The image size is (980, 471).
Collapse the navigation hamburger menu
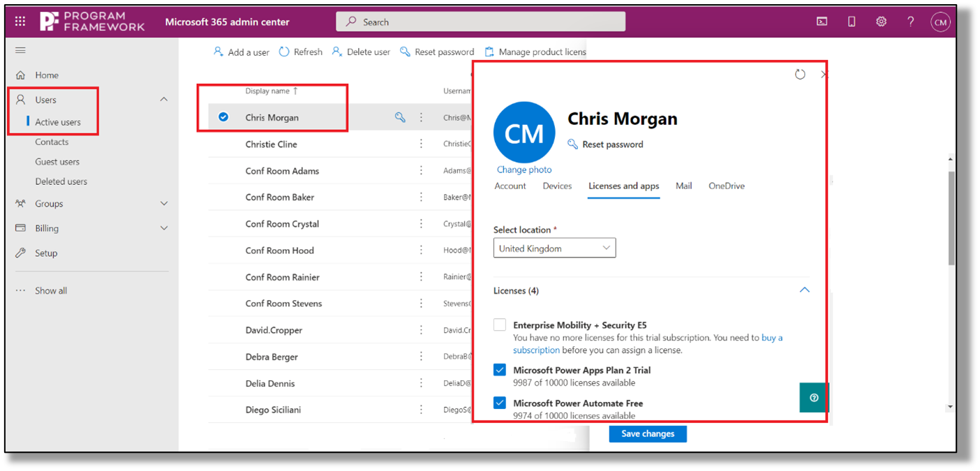20,50
